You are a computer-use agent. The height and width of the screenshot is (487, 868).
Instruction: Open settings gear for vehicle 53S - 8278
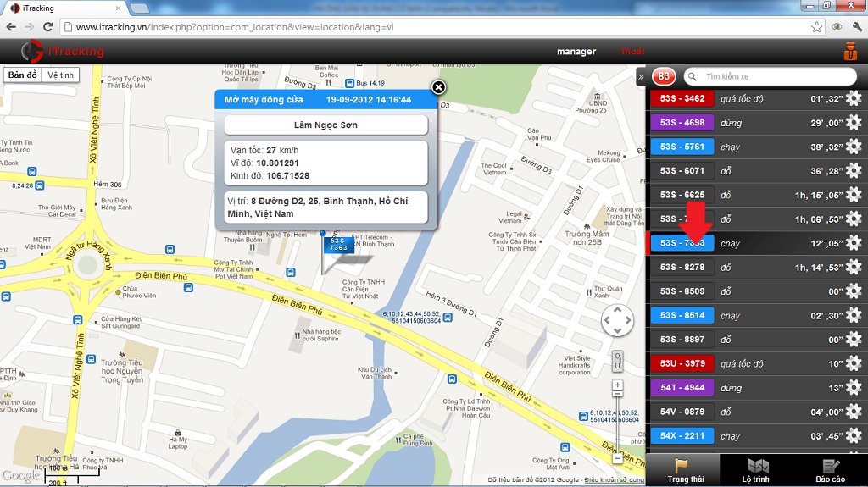pos(854,268)
